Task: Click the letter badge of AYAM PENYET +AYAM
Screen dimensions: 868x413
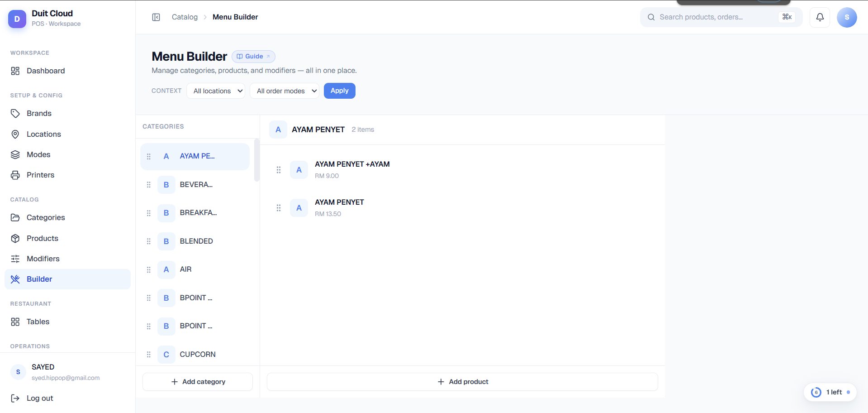Action: click(x=299, y=170)
